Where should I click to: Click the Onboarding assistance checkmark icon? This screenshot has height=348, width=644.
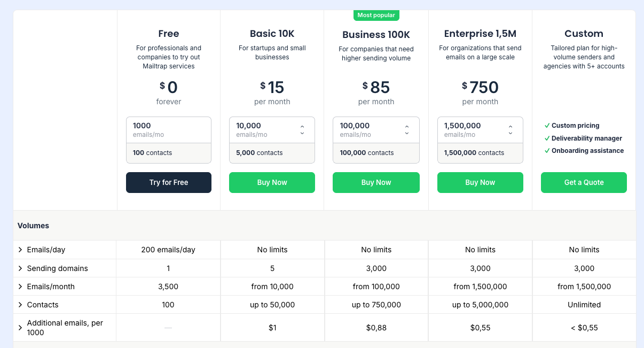click(547, 151)
